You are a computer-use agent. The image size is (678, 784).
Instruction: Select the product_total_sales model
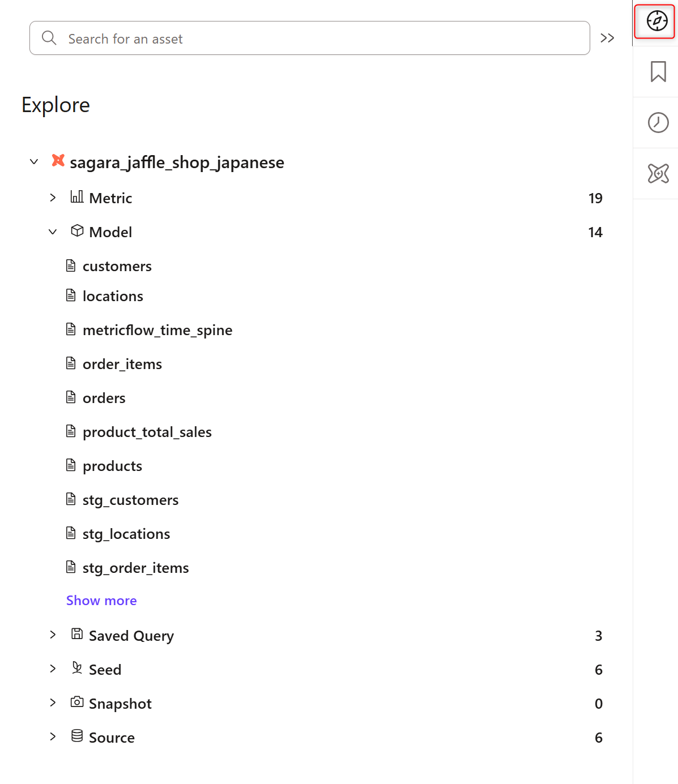[x=147, y=432]
